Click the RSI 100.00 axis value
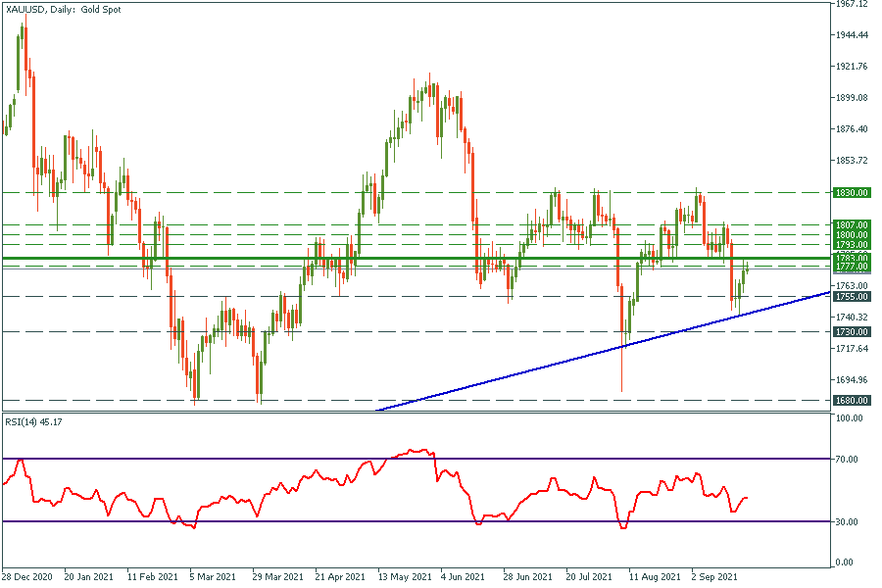882x588 pixels. [x=849, y=418]
